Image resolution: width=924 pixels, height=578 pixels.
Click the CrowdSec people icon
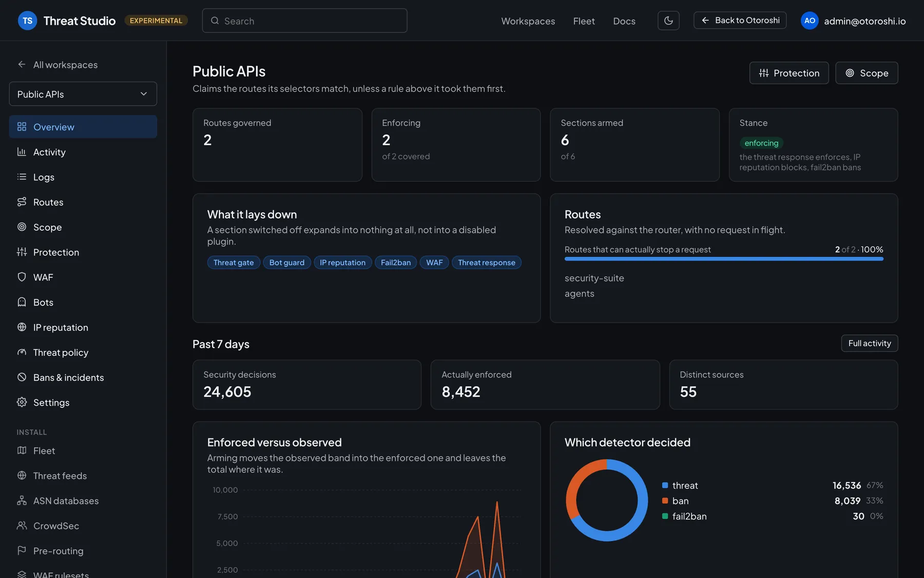(x=22, y=526)
